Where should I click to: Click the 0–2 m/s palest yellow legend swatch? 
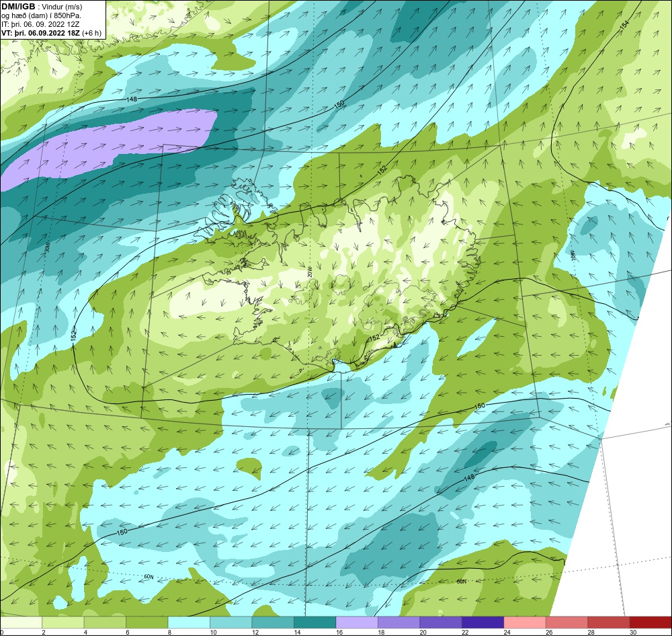[21, 623]
